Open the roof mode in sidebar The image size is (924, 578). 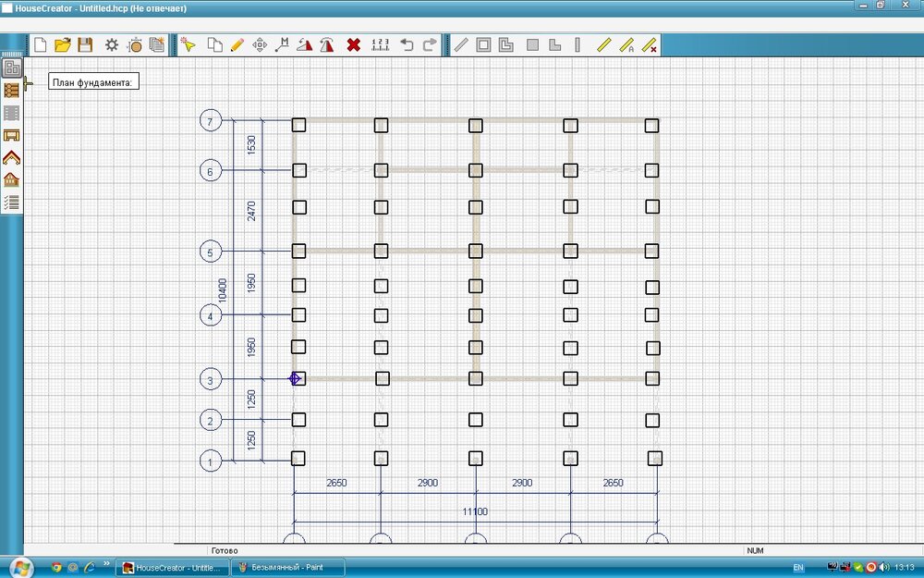[12, 157]
